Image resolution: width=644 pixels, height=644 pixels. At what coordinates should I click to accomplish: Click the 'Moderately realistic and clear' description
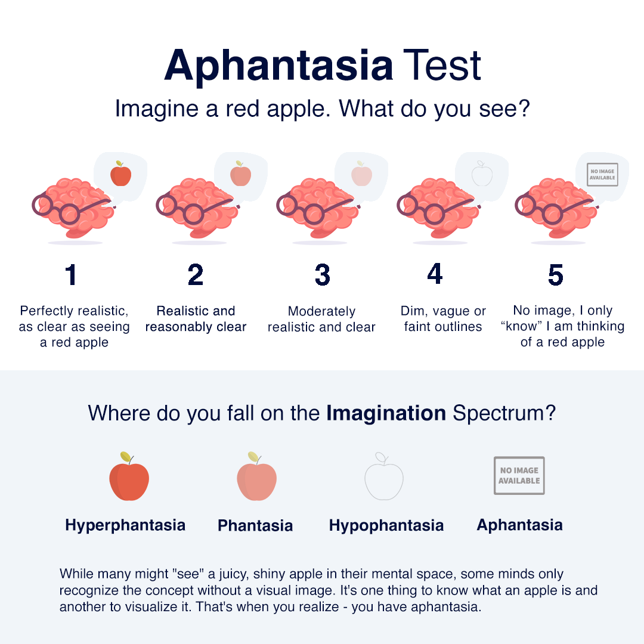tap(321, 319)
